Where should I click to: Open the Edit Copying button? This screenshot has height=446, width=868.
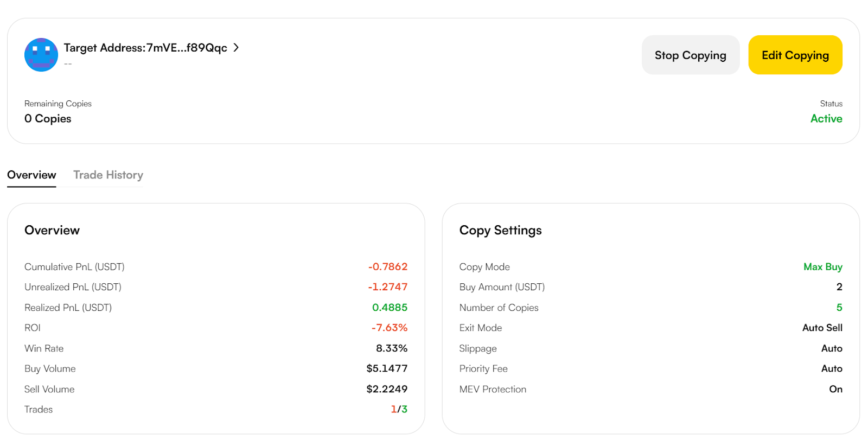795,55
